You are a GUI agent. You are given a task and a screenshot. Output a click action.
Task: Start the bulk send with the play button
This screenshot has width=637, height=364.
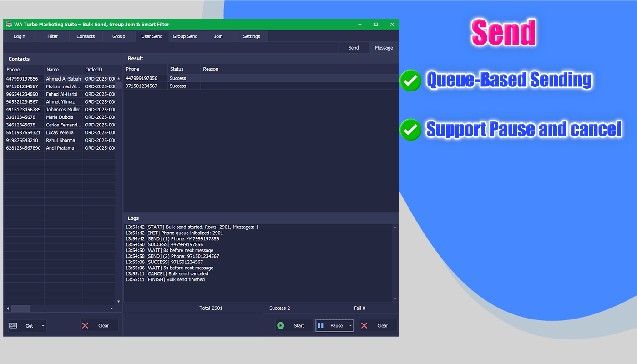294,325
